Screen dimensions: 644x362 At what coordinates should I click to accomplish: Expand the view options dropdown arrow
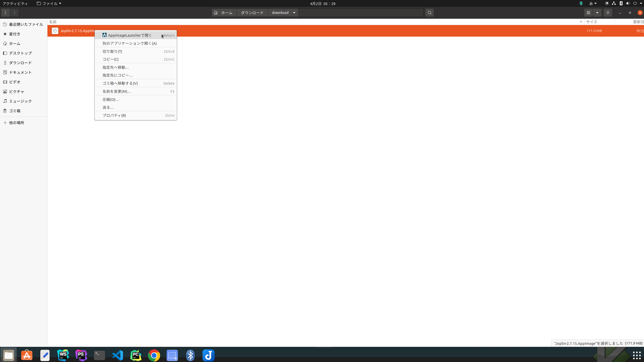pos(597,13)
